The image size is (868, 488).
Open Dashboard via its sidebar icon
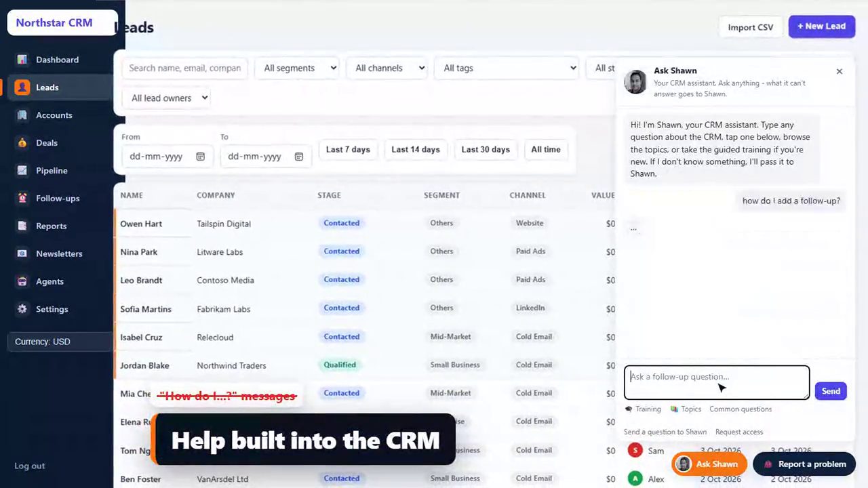point(22,60)
